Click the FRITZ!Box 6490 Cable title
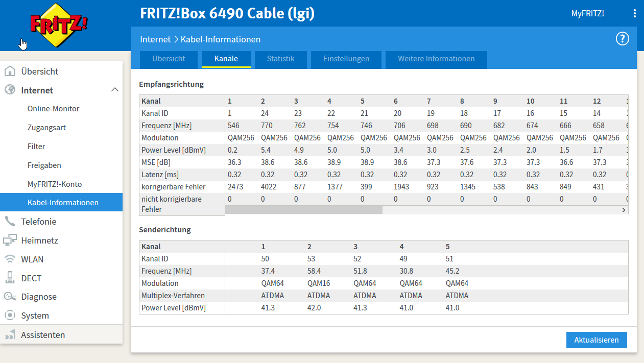 click(227, 14)
